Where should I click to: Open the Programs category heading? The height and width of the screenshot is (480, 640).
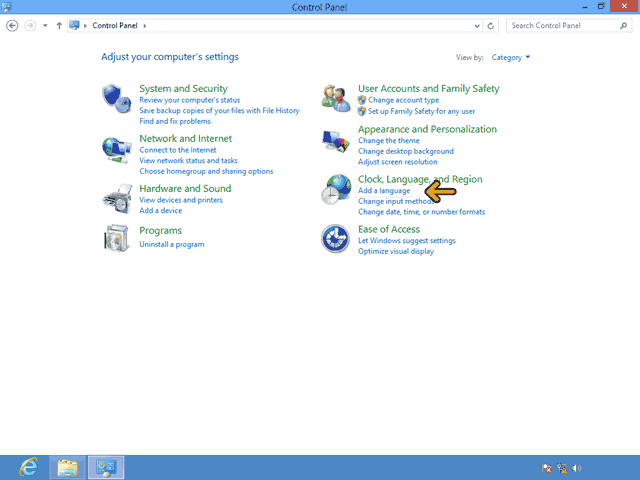(160, 231)
